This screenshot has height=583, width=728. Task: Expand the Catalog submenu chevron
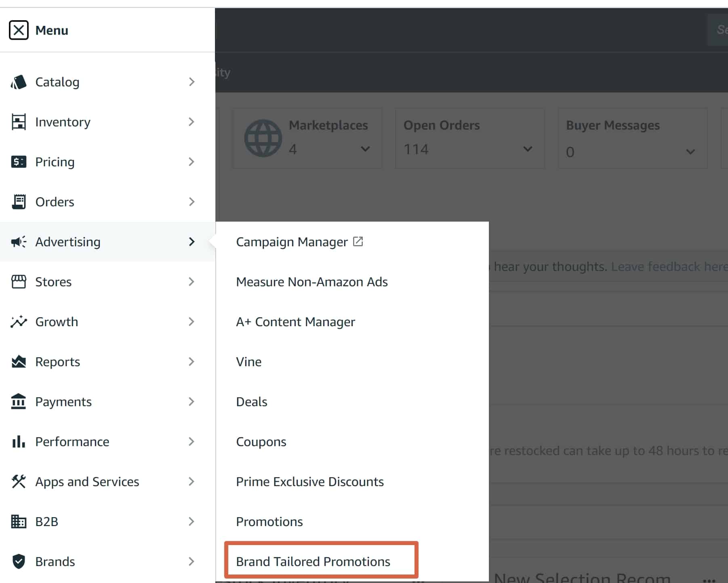191,82
